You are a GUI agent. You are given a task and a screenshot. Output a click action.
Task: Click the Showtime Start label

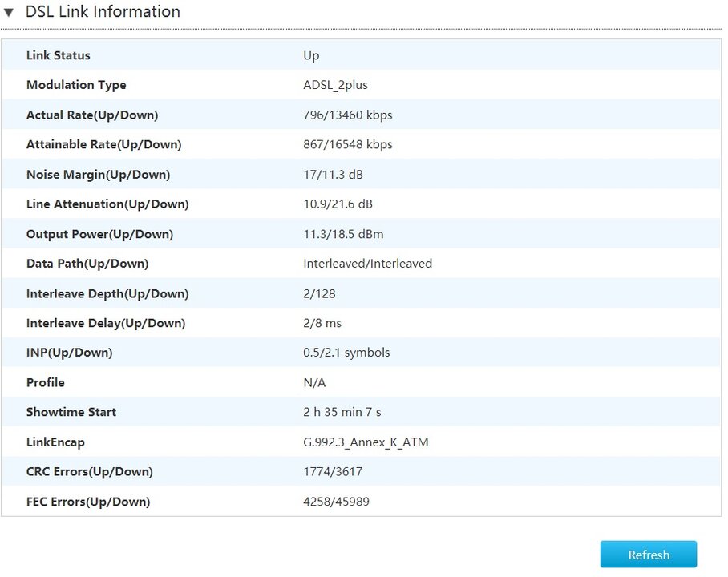[x=71, y=412]
